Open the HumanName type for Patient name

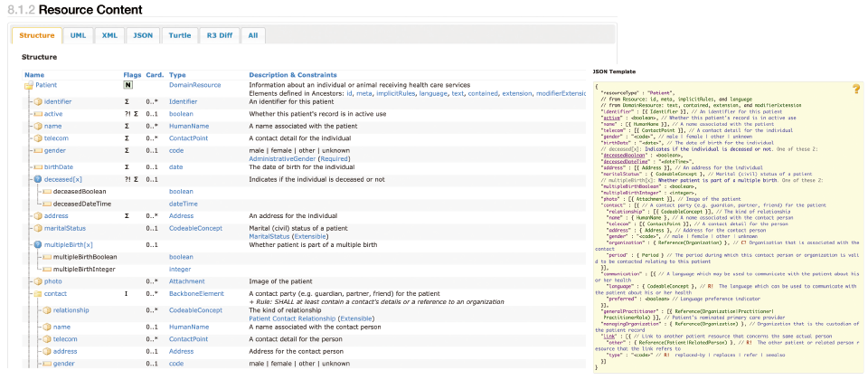tap(189, 127)
